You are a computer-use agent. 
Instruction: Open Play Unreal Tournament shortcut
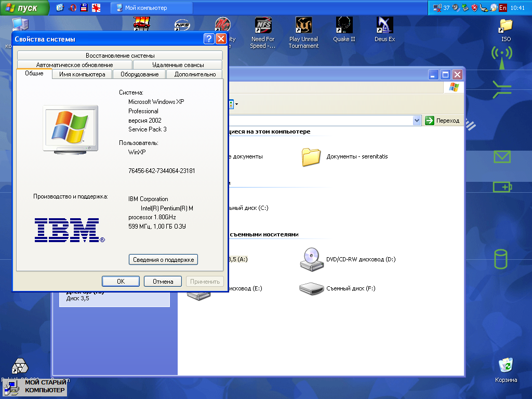(x=303, y=26)
